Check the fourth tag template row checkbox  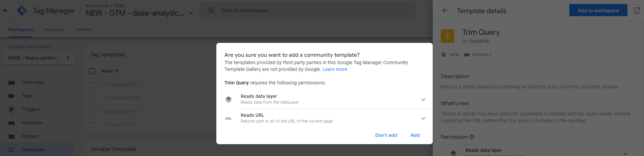(x=92, y=125)
